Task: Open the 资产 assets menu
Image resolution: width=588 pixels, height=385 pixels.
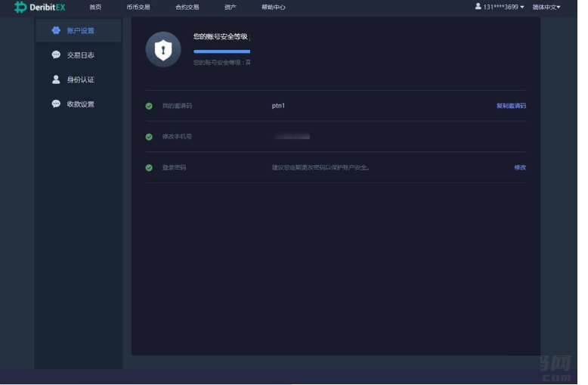Action: (x=231, y=7)
